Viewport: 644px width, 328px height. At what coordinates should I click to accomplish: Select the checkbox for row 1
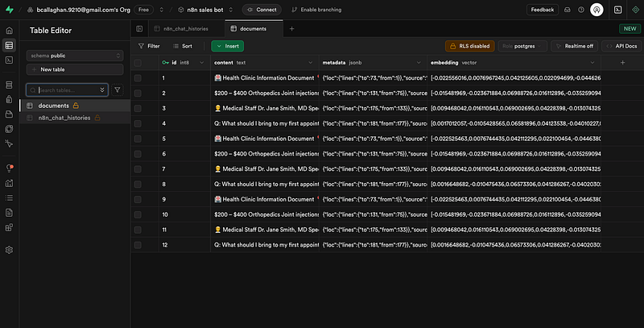[x=138, y=78]
